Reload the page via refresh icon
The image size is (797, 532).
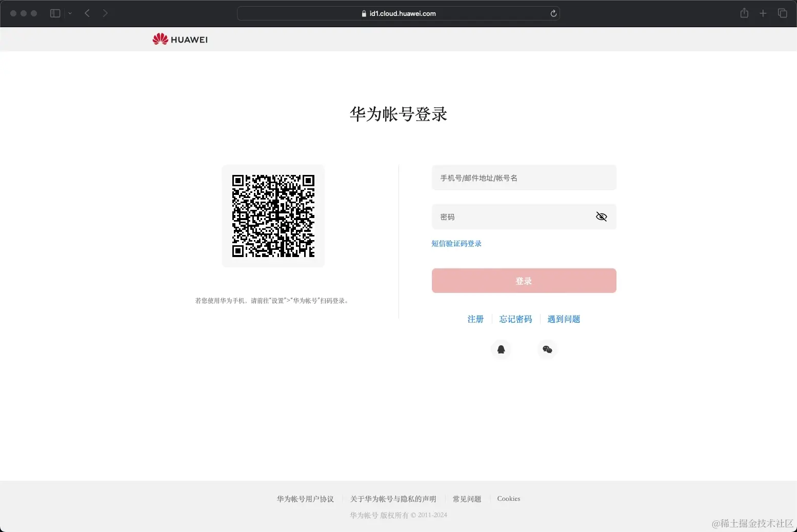pos(553,13)
